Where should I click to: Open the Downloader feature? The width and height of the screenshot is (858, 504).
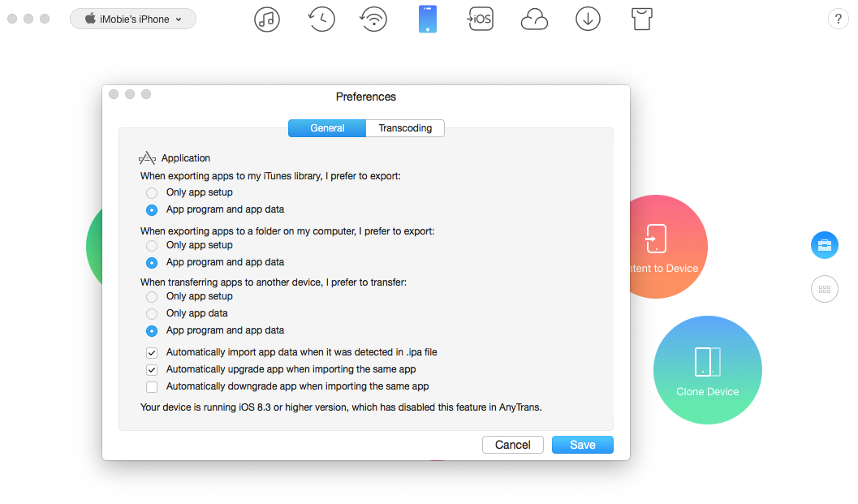point(588,19)
